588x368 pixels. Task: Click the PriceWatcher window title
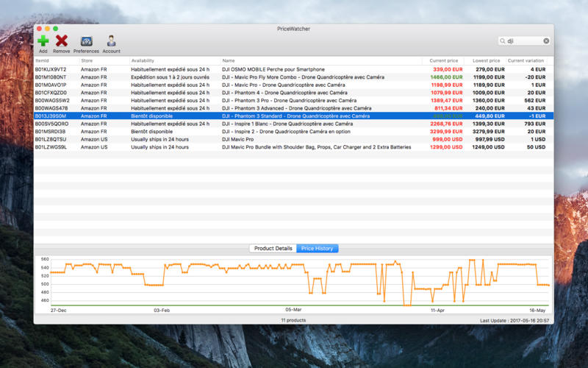tap(293, 29)
